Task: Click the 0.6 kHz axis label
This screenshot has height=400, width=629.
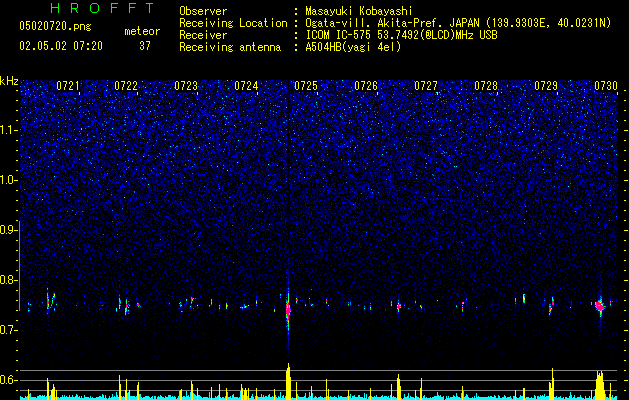Action: 9,380
